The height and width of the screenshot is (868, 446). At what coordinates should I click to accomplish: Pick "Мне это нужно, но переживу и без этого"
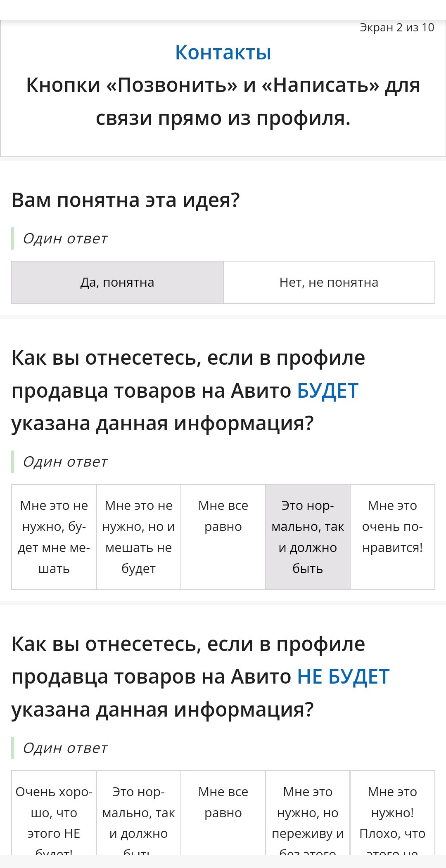pos(308,813)
